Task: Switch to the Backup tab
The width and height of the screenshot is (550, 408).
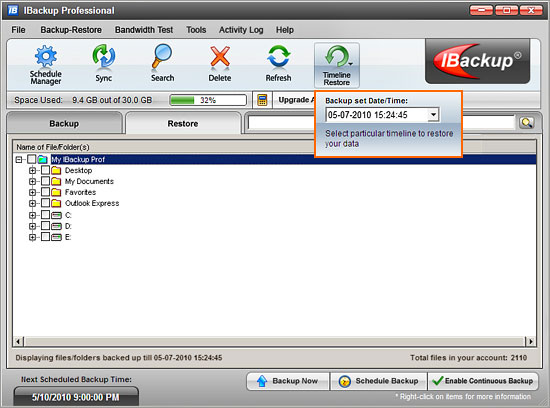Action: (64, 123)
